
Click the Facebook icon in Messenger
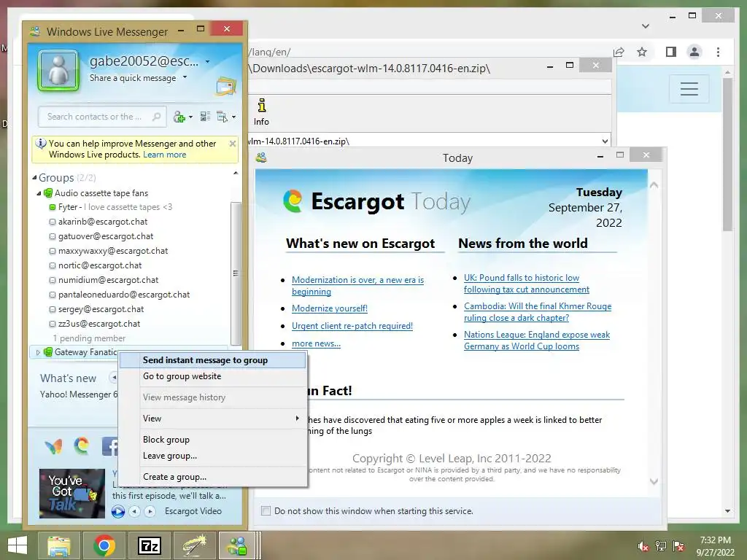click(x=109, y=446)
